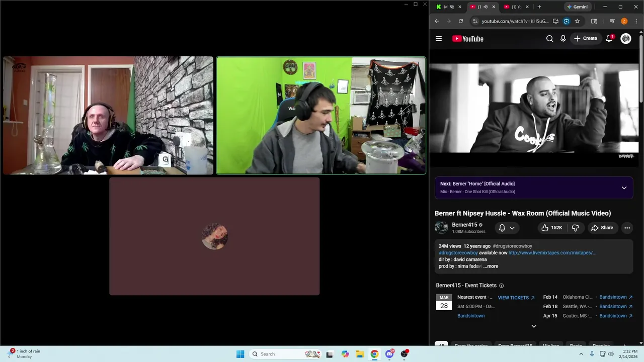Expand more events with the down chevron

(534, 326)
